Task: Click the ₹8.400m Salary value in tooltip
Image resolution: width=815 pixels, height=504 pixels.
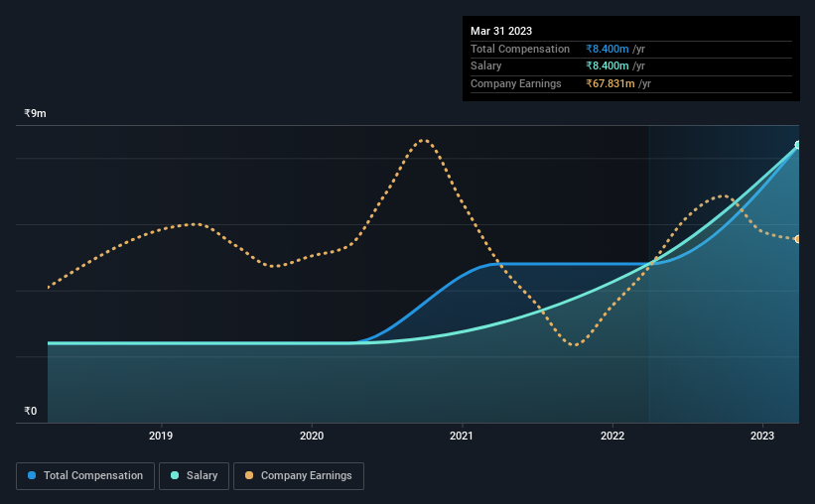Action: 608,66
